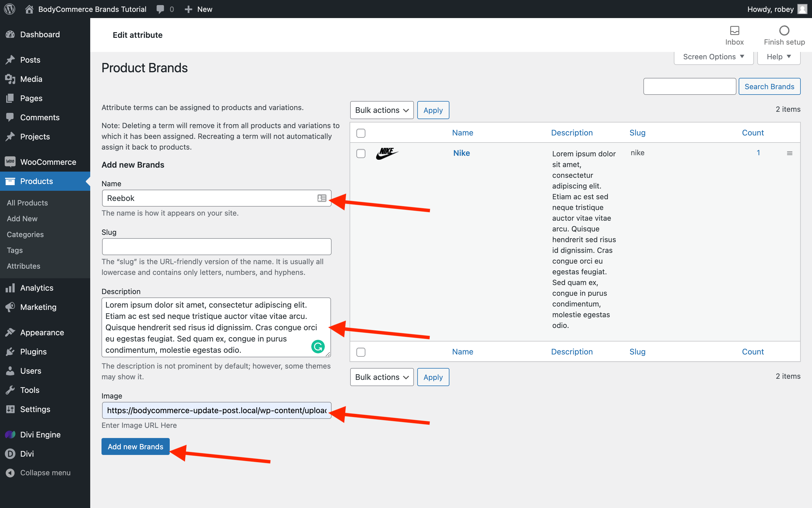Click the Plugins plug icon

pyautogui.click(x=10, y=351)
